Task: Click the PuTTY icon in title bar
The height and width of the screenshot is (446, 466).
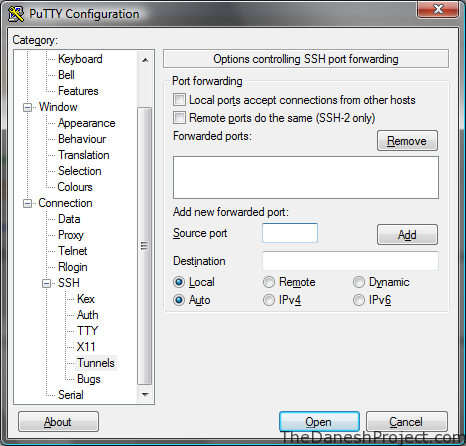Action: point(16,14)
